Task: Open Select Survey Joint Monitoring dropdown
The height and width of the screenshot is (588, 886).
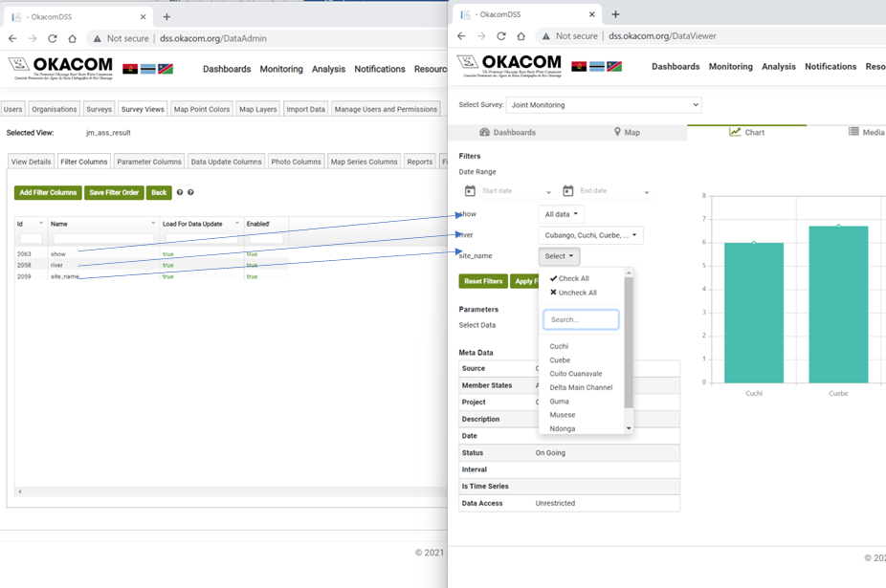Action: pos(604,105)
